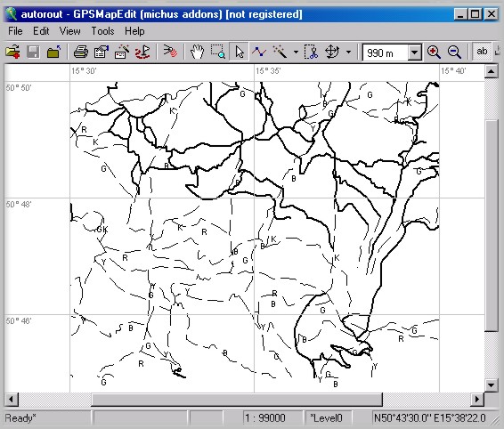This screenshot has width=504, height=429.
Task: Expand the Create Object tool dropdown arrow
Action: click(x=296, y=52)
